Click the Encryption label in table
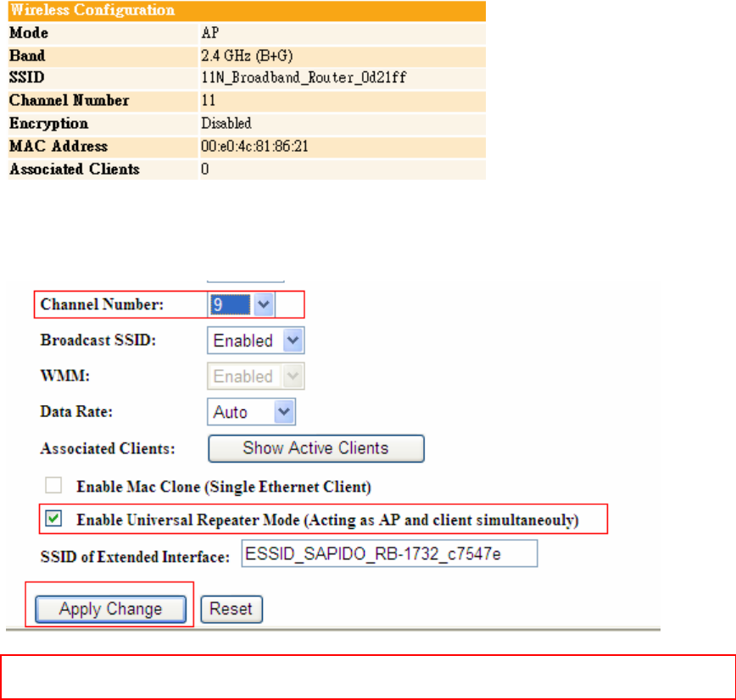 click(x=49, y=124)
